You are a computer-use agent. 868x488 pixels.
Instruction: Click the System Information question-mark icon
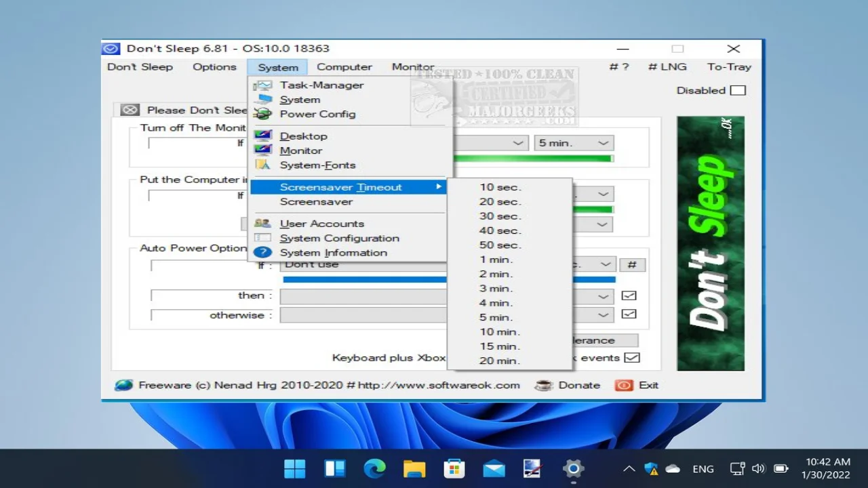263,253
